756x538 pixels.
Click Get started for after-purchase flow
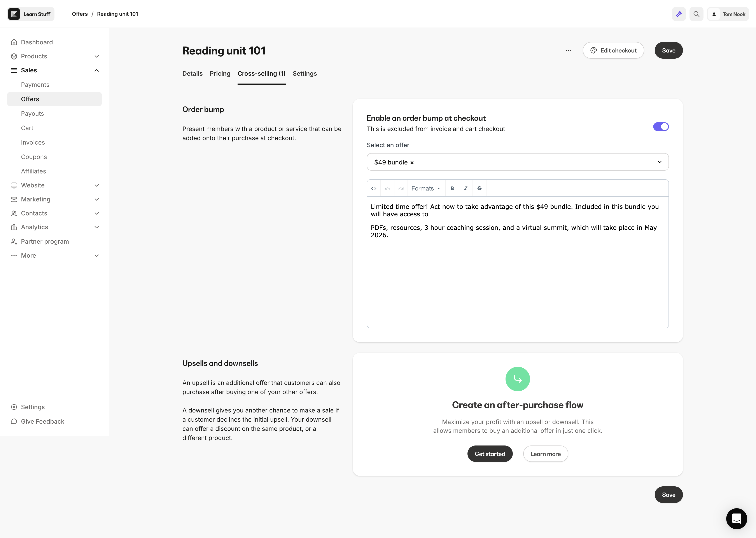tap(490, 454)
